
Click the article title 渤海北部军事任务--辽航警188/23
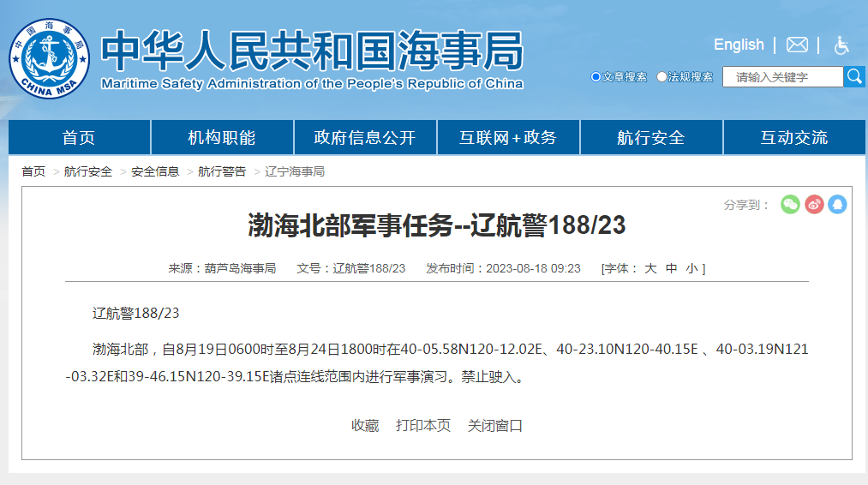click(437, 225)
